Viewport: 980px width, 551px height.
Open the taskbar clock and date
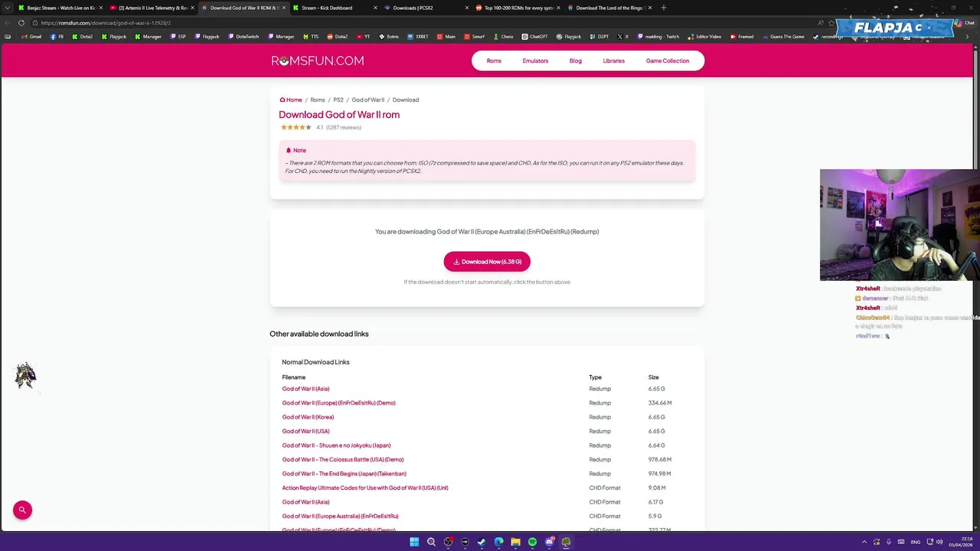click(961, 542)
